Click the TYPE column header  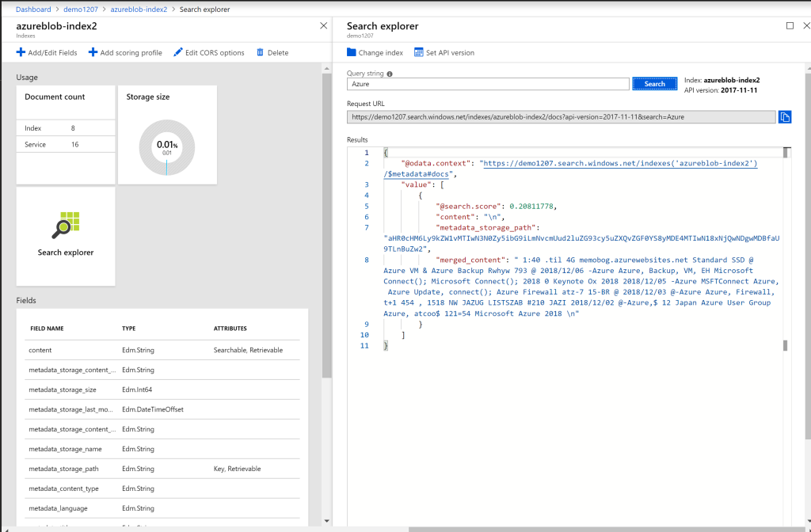point(129,329)
